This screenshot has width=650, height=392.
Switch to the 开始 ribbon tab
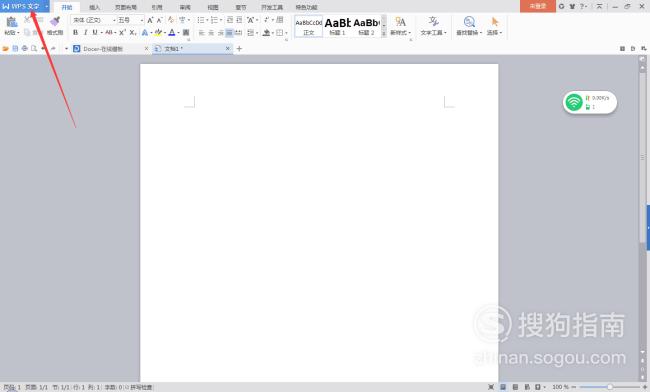click(67, 7)
